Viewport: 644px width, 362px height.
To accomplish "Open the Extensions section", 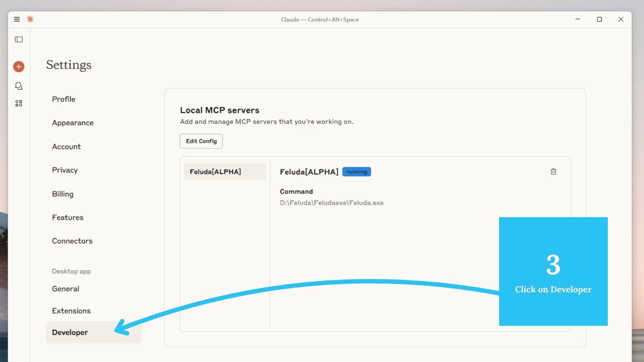I will 71,311.
